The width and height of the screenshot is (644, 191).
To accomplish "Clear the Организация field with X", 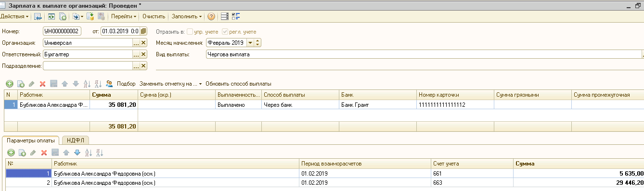I will [143, 43].
